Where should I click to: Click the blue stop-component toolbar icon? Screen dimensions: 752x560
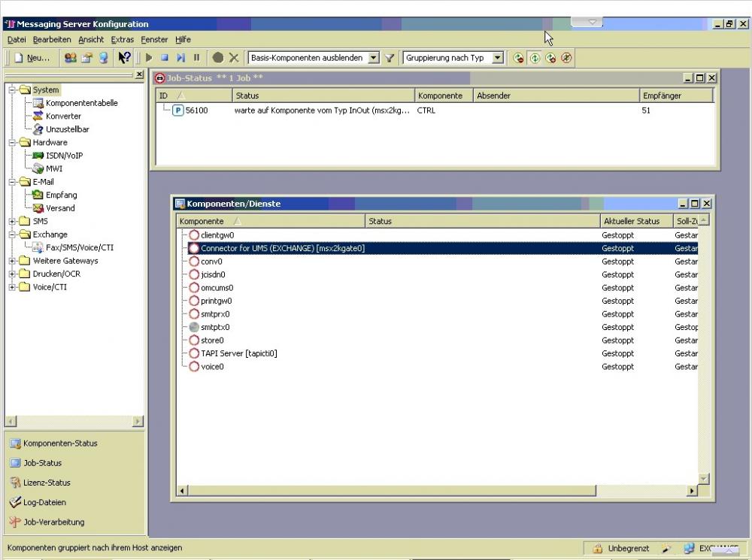coord(165,58)
